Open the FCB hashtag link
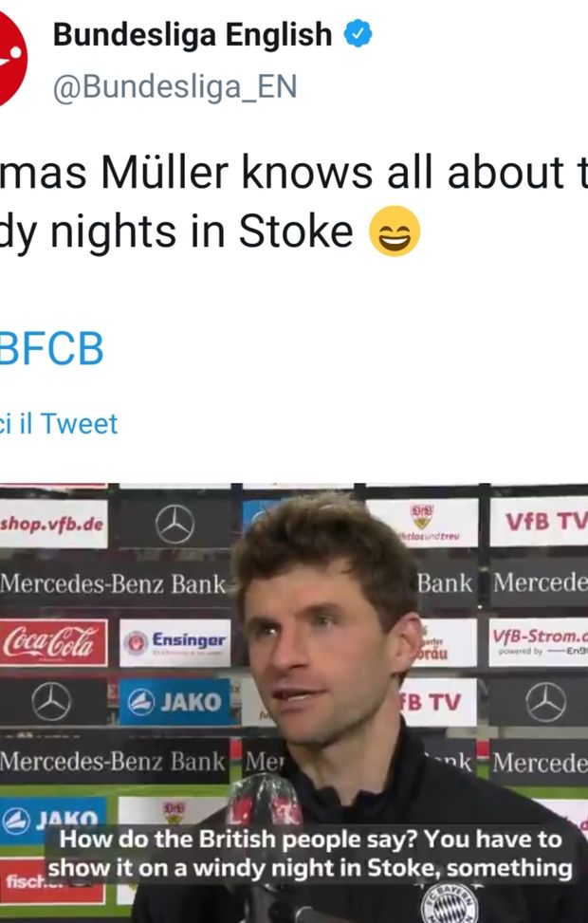This screenshot has width=588, height=923. click(x=51, y=350)
